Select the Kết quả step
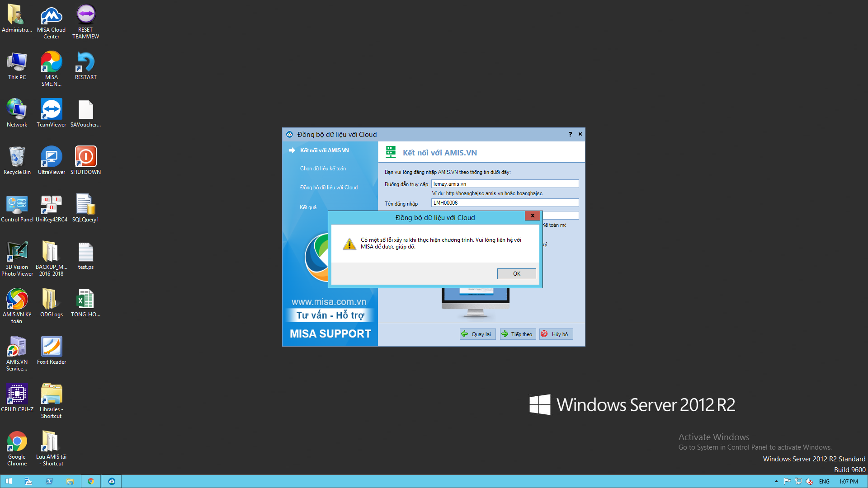Viewport: 868px width, 488px height. point(308,207)
